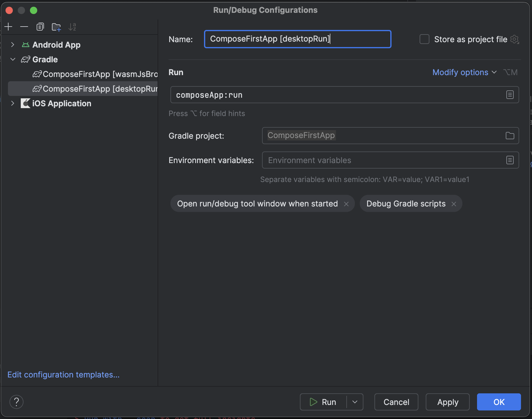Open Edit configuration templates link
The width and height of the screenshot is (532, 419).
pos(64,375)
